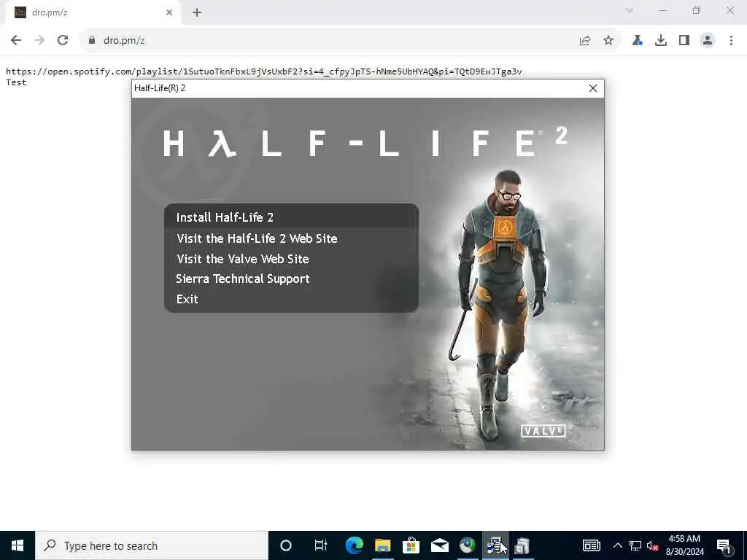
Task: Open Visit the Half-Life 2 Web Site
Action: pyautogui.click(x=257, y=238)
